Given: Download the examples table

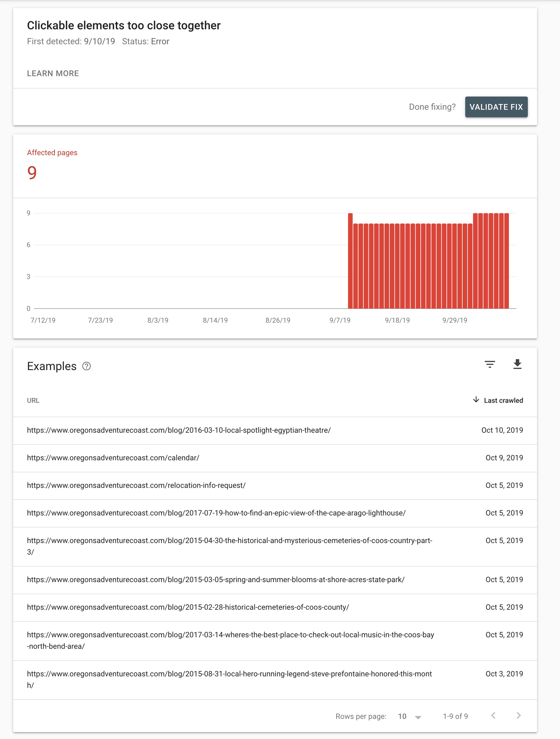Looking at the screenshot, I should coord(517,364).
